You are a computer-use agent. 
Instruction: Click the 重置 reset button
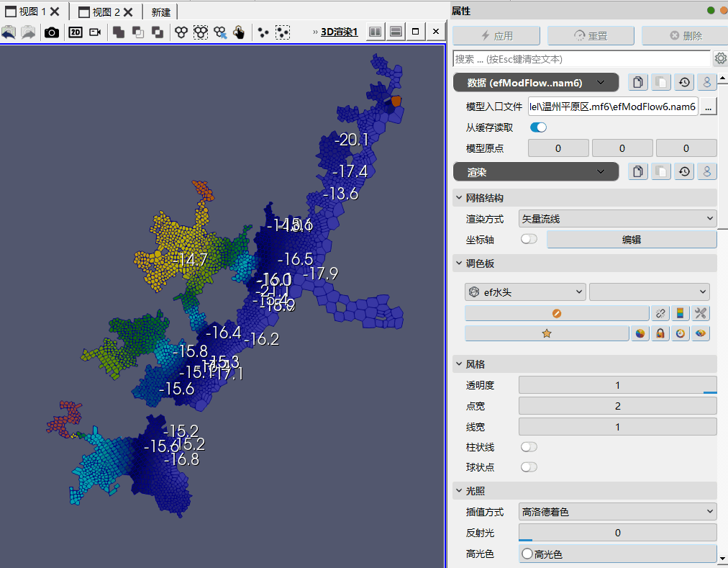(x=591, y=35)
